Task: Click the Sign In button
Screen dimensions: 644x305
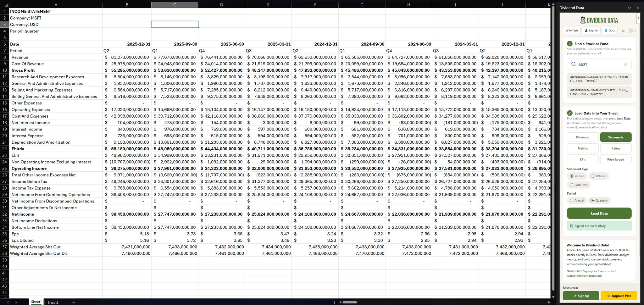Action: pos(591,30)
